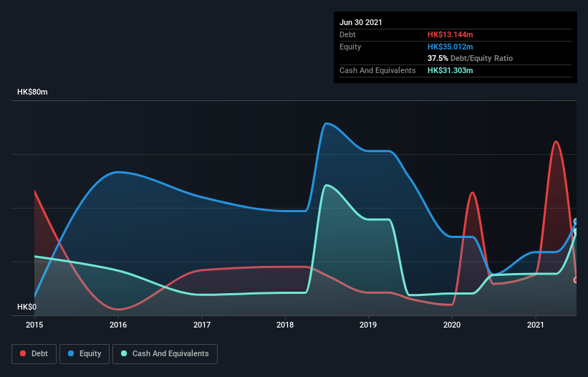Click the 37.5% Debt/Equity Ratio text
588x377 pixels.
pyautogui.click(x=471, y=58)
